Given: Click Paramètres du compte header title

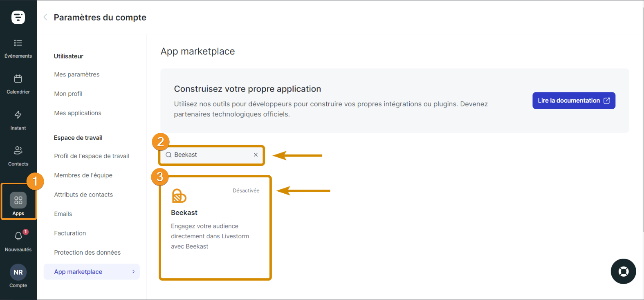Looking at the screenshot, I should point(100,17).
